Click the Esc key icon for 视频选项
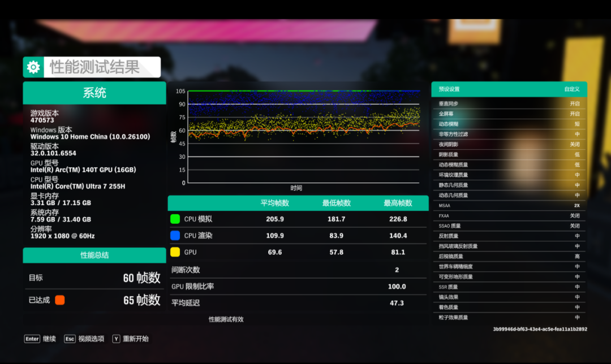The height and width of the screenshot is (364, 611). (x=70, y=339)
